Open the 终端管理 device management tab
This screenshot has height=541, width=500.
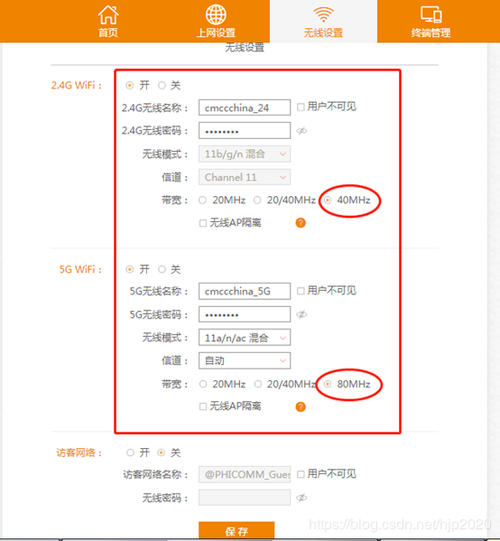431,21
